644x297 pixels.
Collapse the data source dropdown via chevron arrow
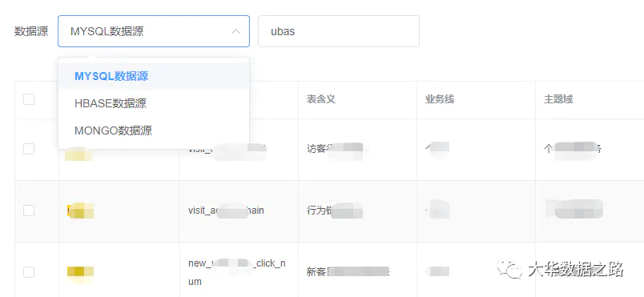(x=235, y=31)
